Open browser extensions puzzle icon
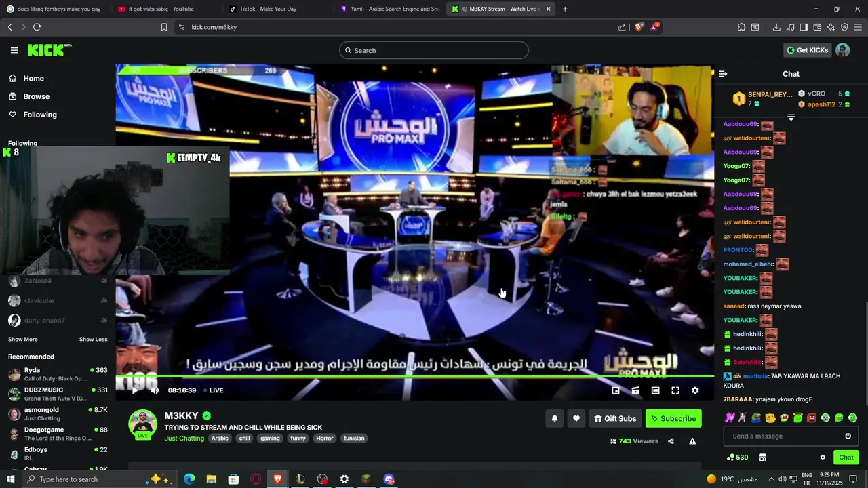Image resolution: width=868 pixels, height=488 pixels. [x=741, y=27]
